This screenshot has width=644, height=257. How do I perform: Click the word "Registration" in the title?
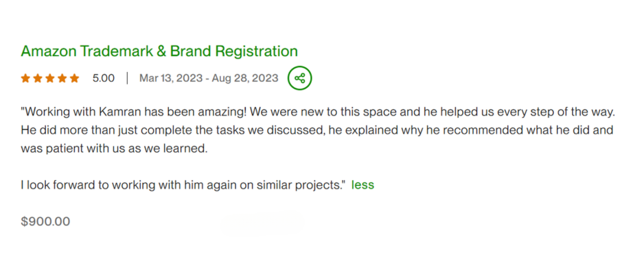pos(257,51)
